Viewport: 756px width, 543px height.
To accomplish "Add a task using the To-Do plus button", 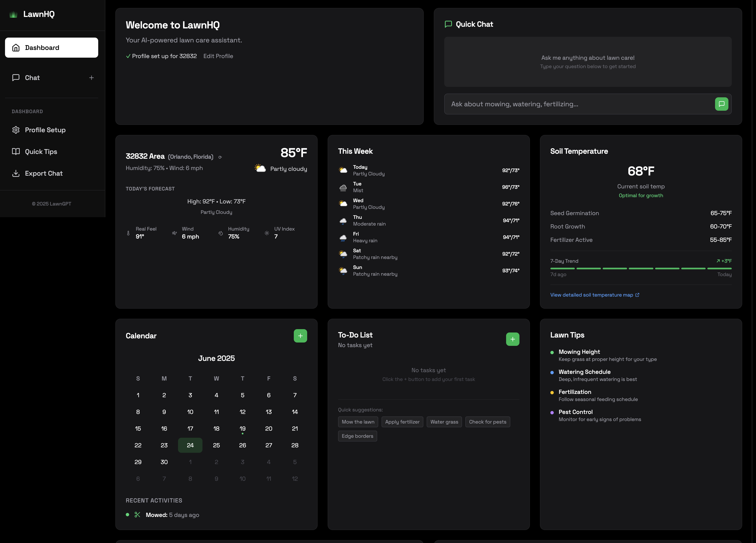I will 513,339.
